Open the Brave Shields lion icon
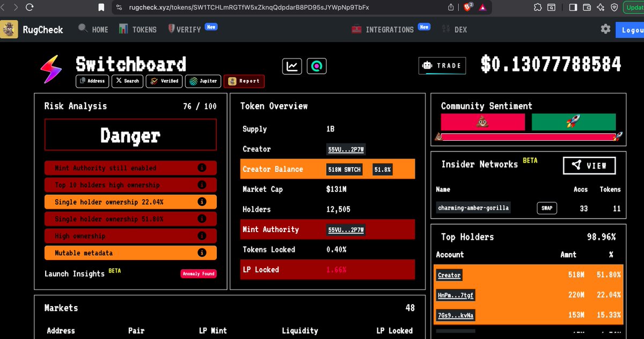 (467, 8)
